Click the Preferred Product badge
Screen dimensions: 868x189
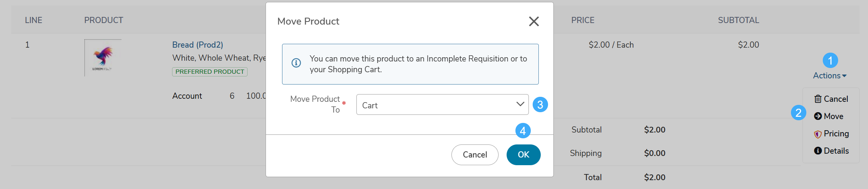pos(210,72)
